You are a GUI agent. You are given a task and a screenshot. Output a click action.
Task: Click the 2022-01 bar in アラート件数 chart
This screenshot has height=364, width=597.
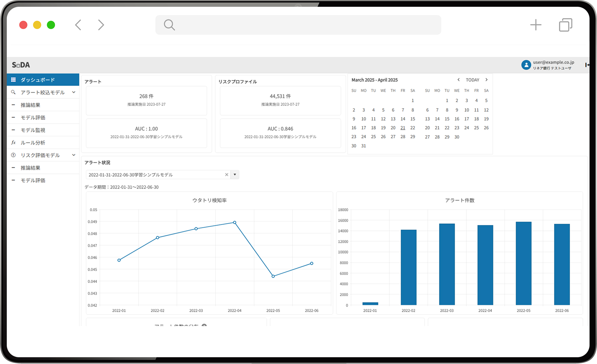pyautogui.click(x=370, y=304)
